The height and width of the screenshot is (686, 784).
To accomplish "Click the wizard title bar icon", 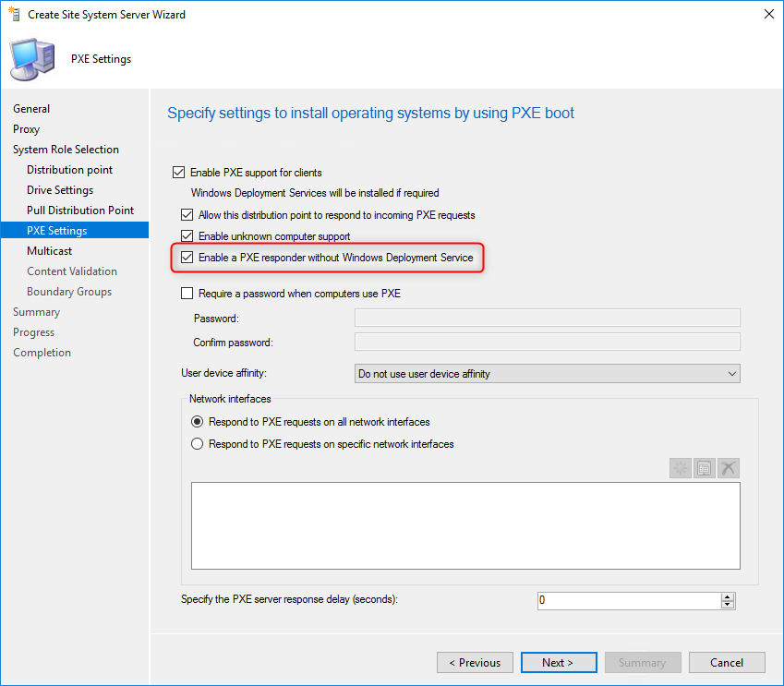I will point(15,14).
